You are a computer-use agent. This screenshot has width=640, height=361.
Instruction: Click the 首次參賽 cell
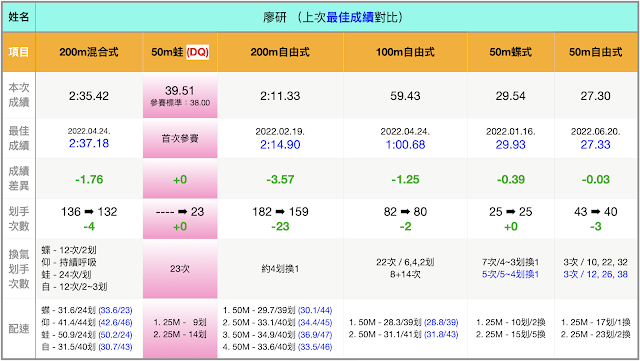click(x=180, y=138)
